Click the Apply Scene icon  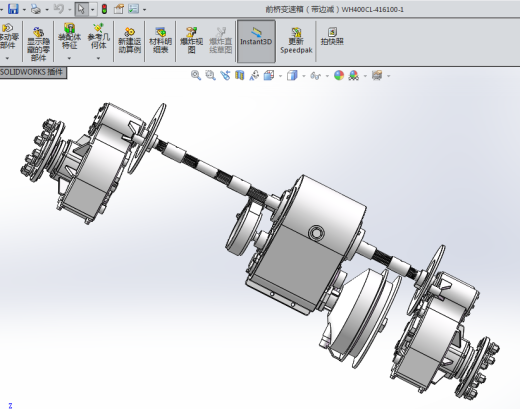354,75
